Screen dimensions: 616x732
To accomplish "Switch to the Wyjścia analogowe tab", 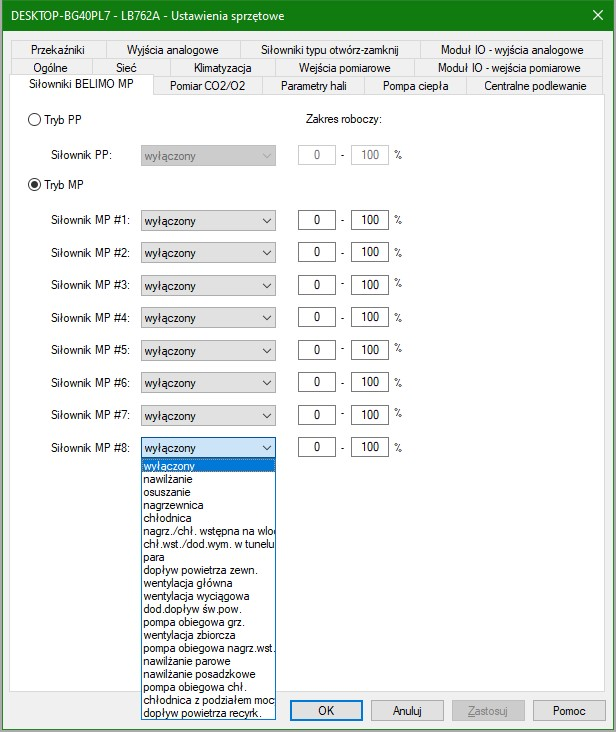I will (173, 50).
